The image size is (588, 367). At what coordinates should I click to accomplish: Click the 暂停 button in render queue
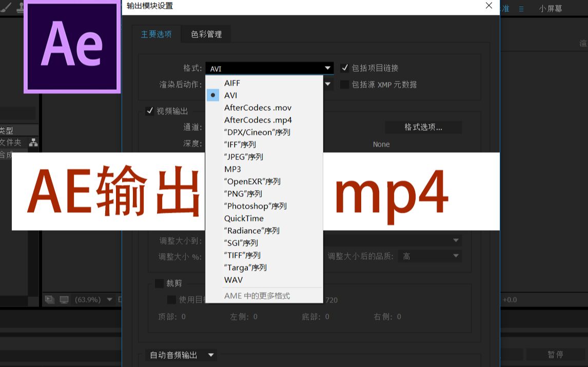555,354
